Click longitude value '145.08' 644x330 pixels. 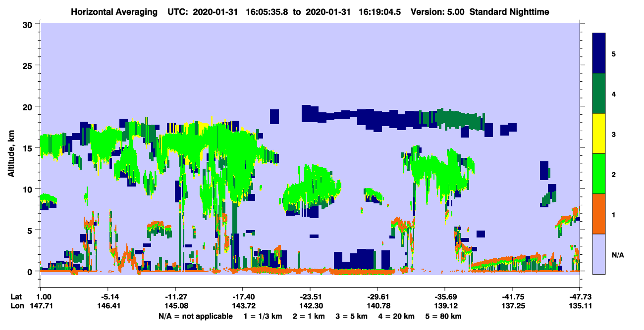[175, 306]
